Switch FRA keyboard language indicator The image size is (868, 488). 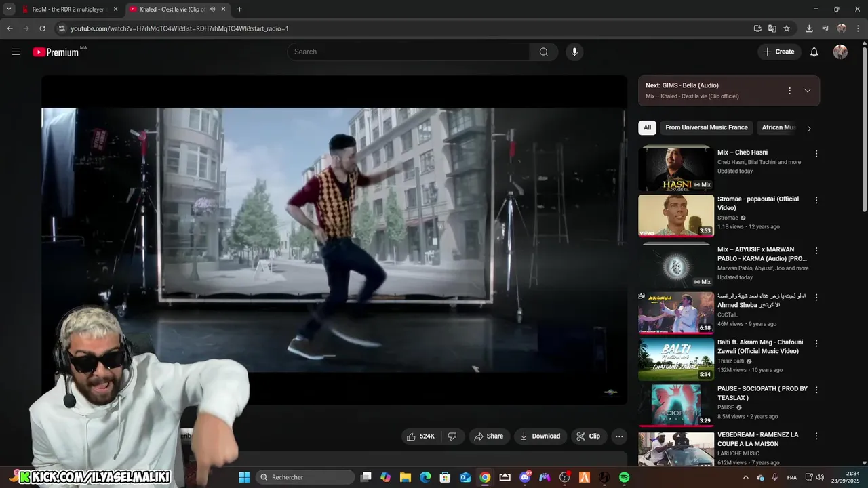pos(792,478)
